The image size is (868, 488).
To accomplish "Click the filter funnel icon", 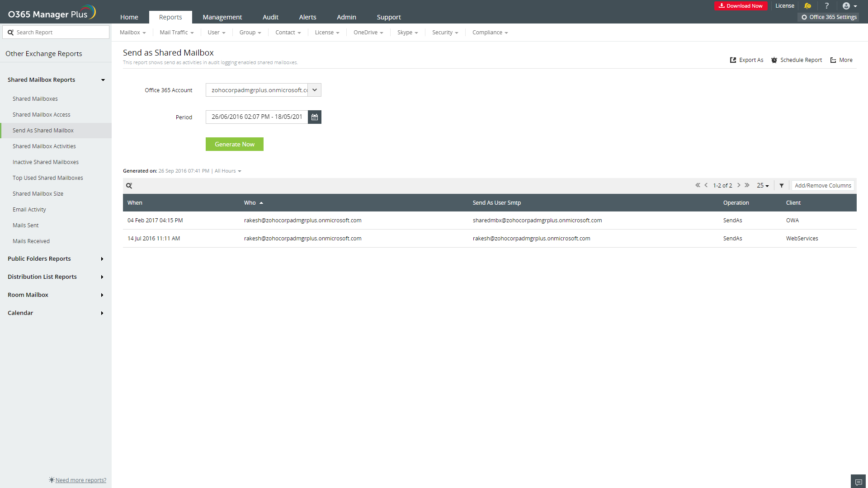I will click(x=782, y=186).
